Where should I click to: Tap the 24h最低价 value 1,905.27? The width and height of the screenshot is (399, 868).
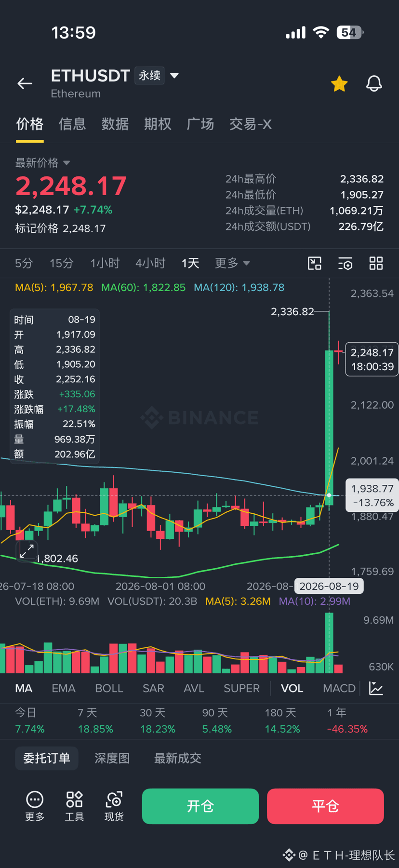(x=362, y=195)
